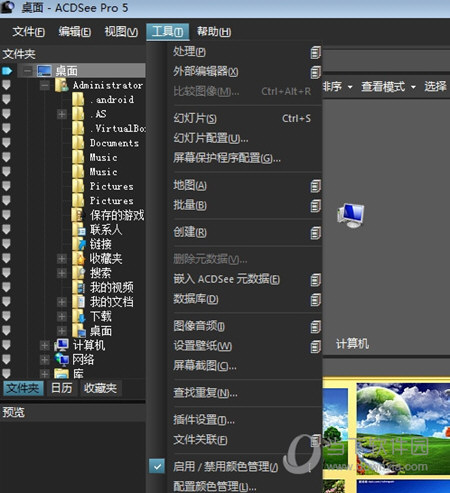Toggle easy-select marker beside Administrator
The height and width of the screenshot is (493, 450).
pos(6,85)
